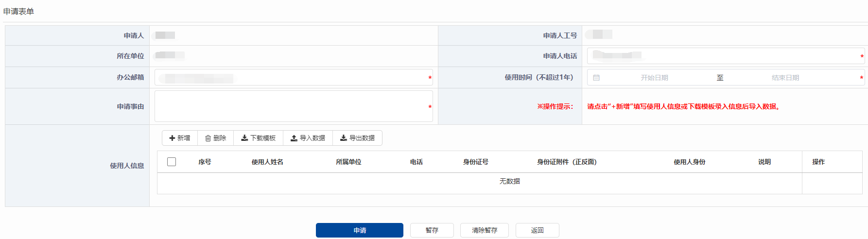This screenshot has height=239, width=868.
Task: Click the 申请人电话 input field
Action: [x=725, y=56]
